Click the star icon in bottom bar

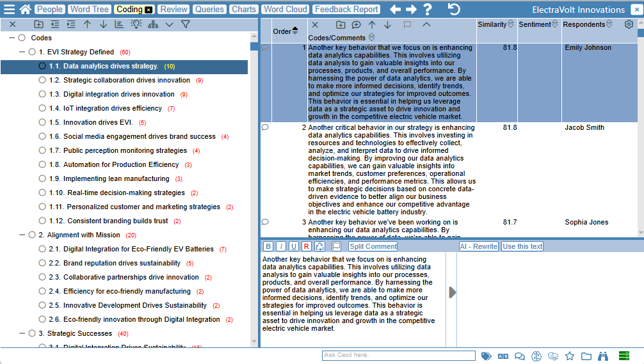click(569, 356)
